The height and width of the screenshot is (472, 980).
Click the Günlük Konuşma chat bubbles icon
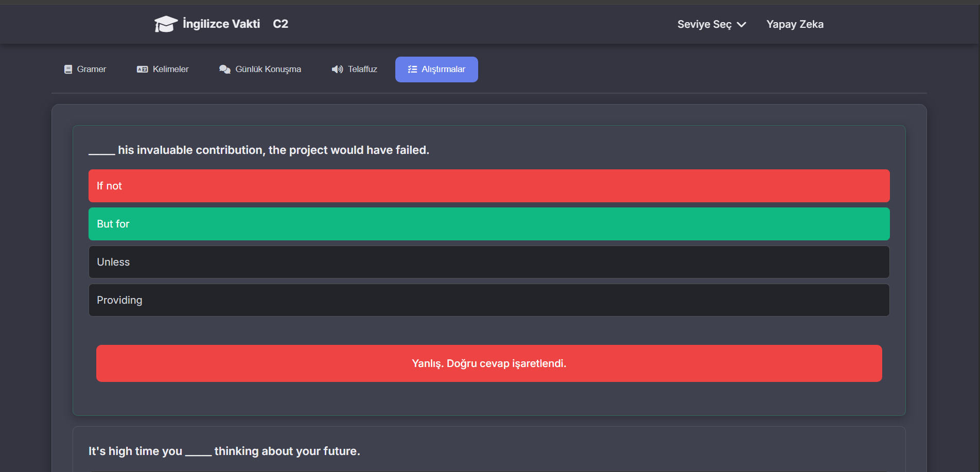[x=224, y=69]
